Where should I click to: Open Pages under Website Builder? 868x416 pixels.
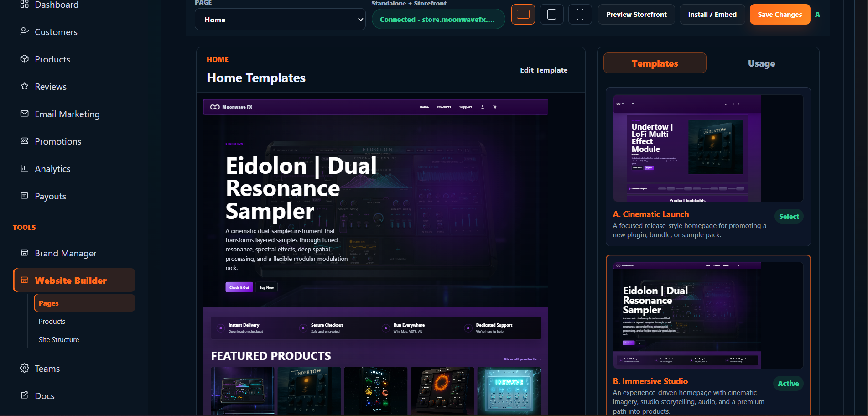pyautogui.click(x=84, y=303)
